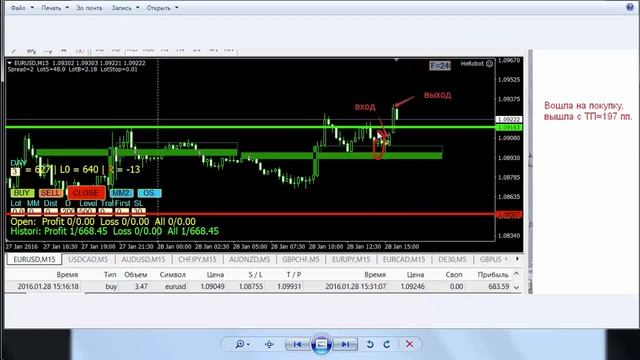
Task: Click the open time cell 2016.01.28 15:16:18
Action: click(48, 287)
